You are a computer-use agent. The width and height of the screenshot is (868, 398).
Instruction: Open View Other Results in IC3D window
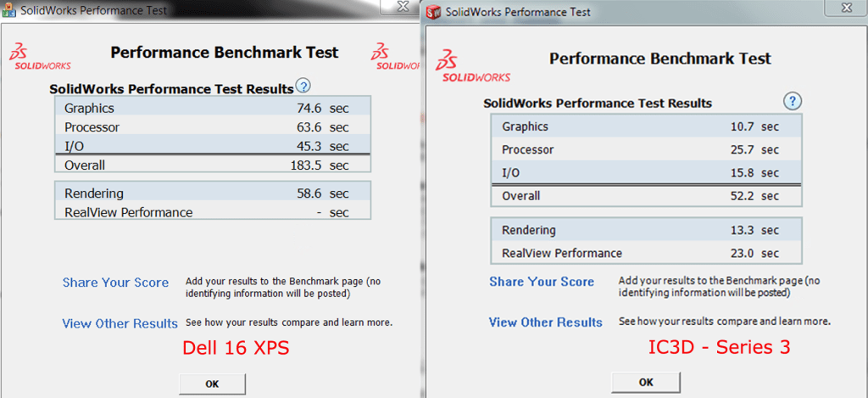coord(545,322)
